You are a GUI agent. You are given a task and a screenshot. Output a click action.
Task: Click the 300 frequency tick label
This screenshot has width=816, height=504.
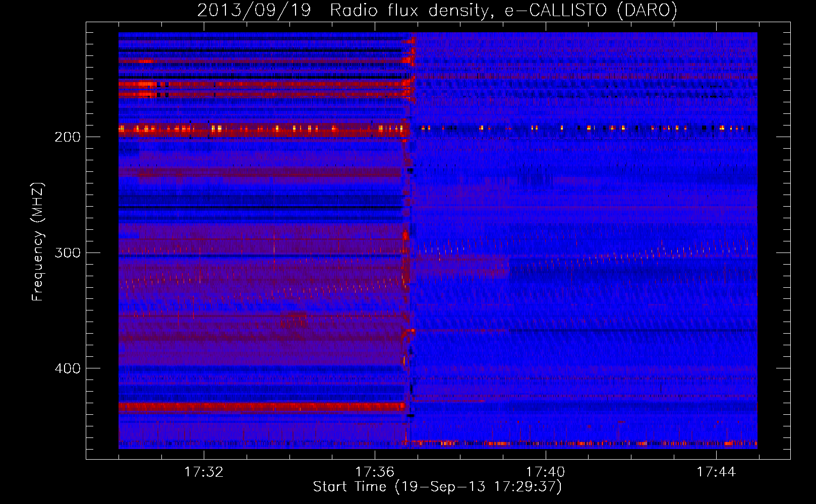68,253
